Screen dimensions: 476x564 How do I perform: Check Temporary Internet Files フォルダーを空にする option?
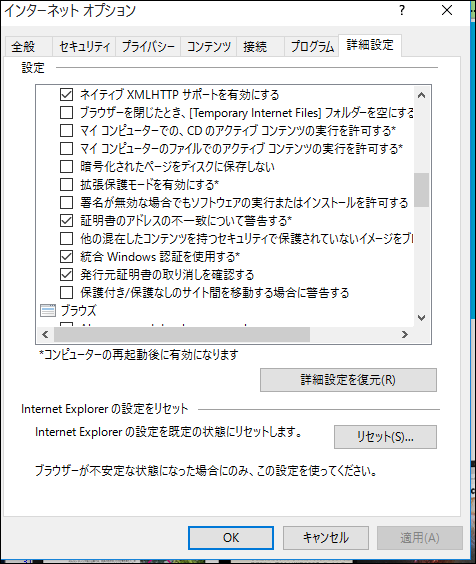pyautogui.click(x=66, y=113)
